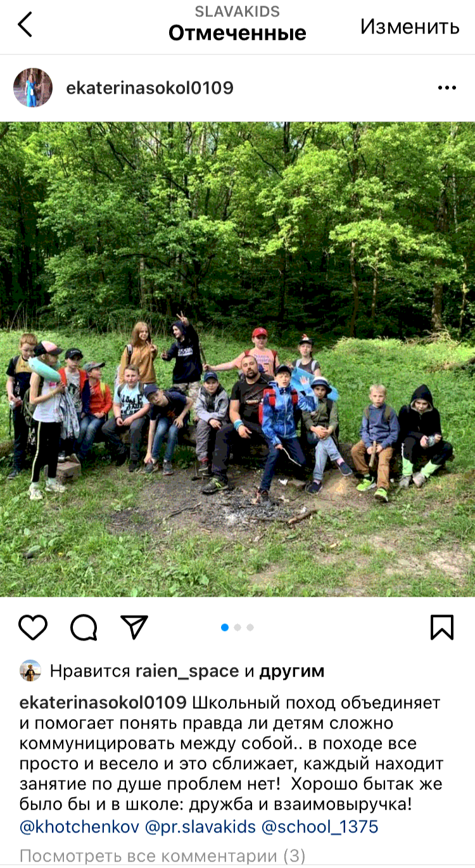
Task: Open the @khotchenkov mention
Action: tap(80, 826)
